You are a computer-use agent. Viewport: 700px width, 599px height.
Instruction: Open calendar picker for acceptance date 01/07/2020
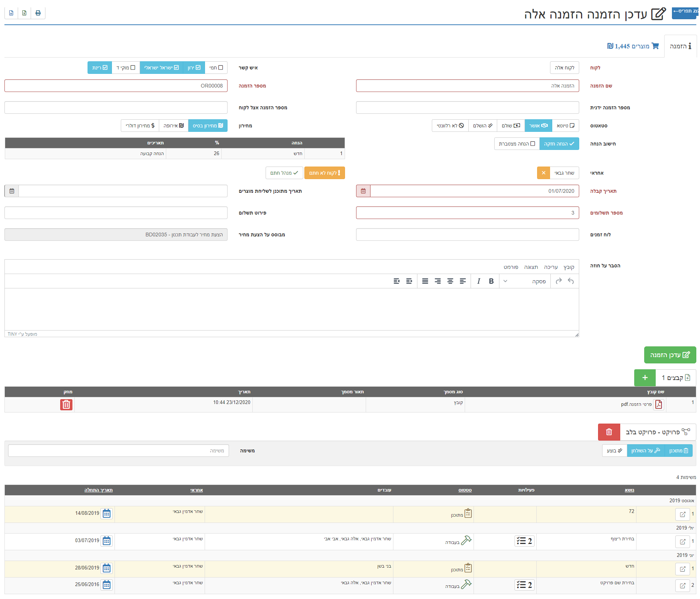coord(363,191)
